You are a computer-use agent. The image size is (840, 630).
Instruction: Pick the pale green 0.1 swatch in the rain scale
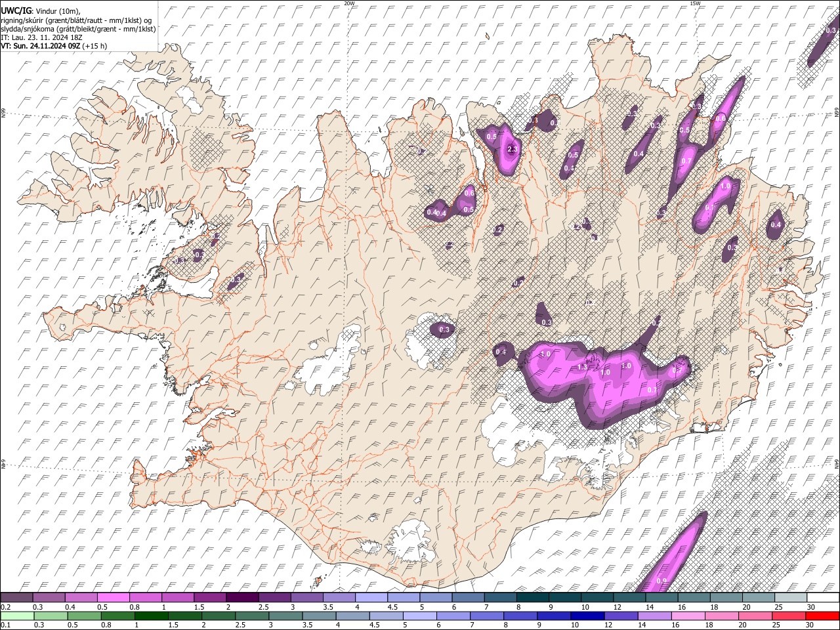[x=17, y=616]
